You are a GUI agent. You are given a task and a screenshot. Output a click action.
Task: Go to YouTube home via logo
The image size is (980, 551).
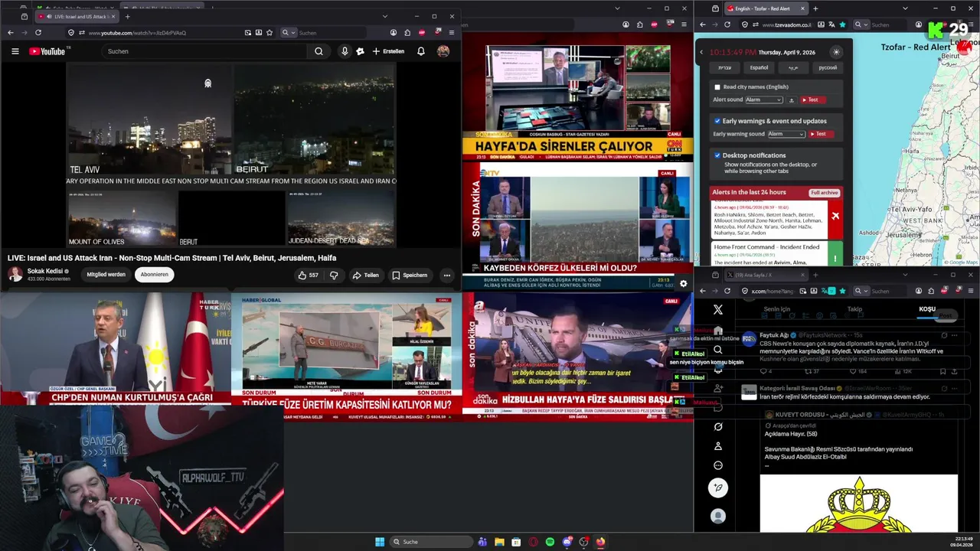(x=47, y=51)
